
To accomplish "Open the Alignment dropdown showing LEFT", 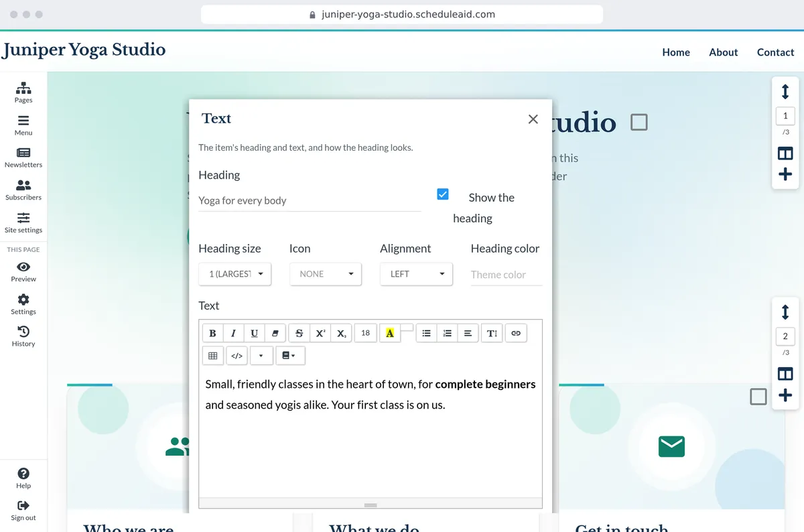I will pyautogui.click(x=416, y=274).
